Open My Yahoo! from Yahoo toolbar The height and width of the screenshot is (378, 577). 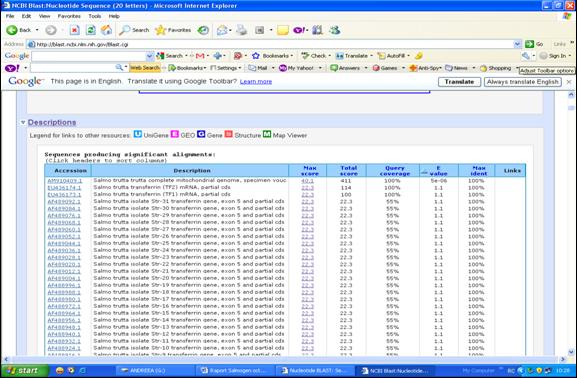[297, 68]
